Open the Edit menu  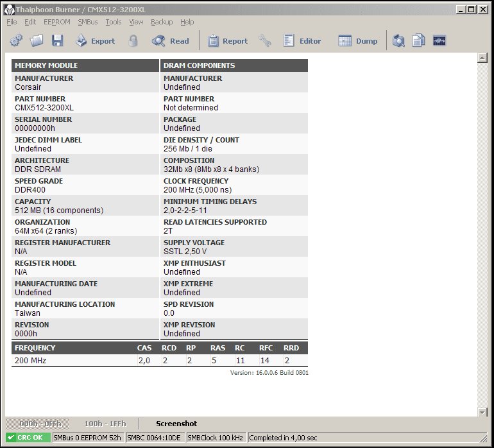(x=30, y=22)
